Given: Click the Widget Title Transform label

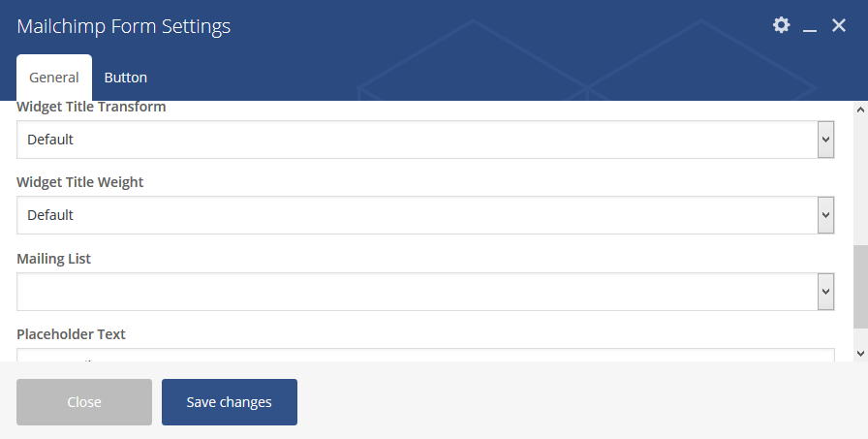Looking at the screenshot, I should (x=91, y=107).
